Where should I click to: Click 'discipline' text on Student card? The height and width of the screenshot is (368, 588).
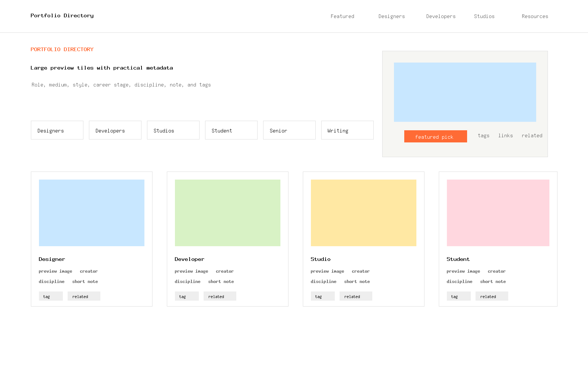click(x=459, y=282)
